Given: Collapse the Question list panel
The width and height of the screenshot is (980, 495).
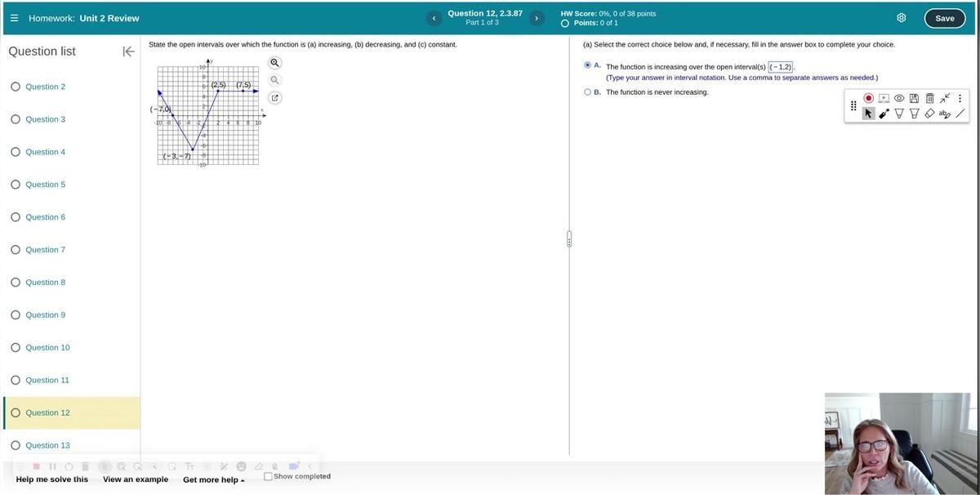Looking at the screenshot, I should (x=128, y=51).
